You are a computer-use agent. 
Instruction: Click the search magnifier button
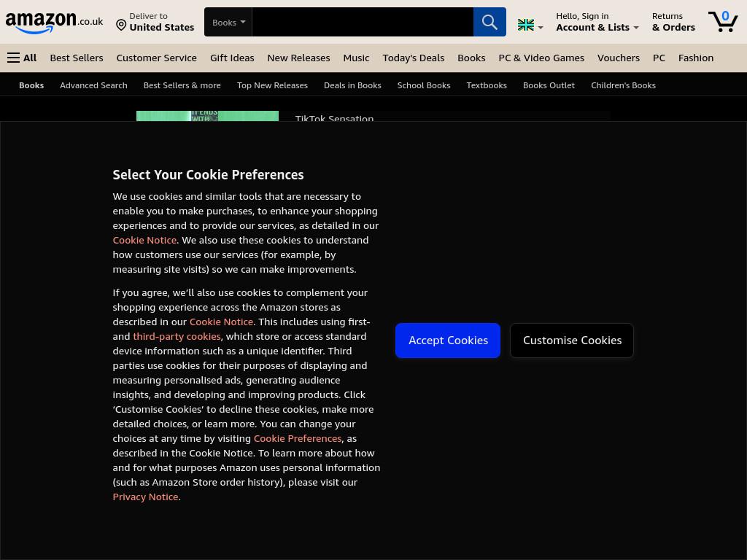click(x=489, y=22)
